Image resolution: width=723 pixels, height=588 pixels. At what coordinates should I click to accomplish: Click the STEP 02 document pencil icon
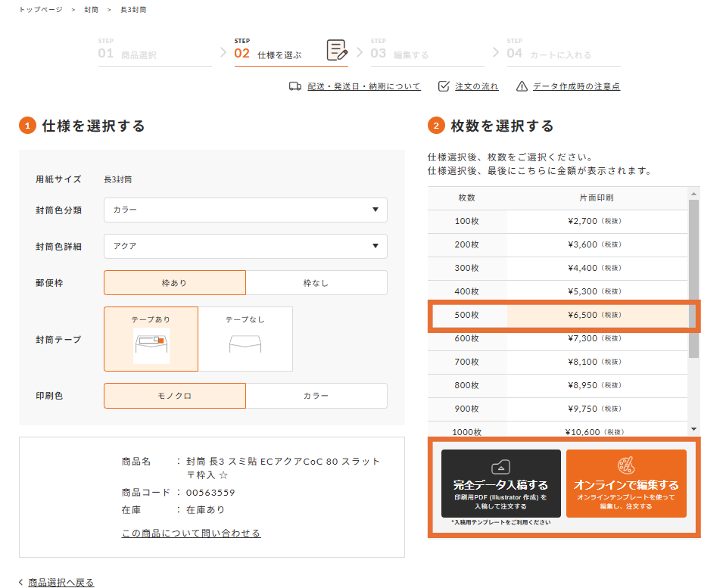point(337,51)
